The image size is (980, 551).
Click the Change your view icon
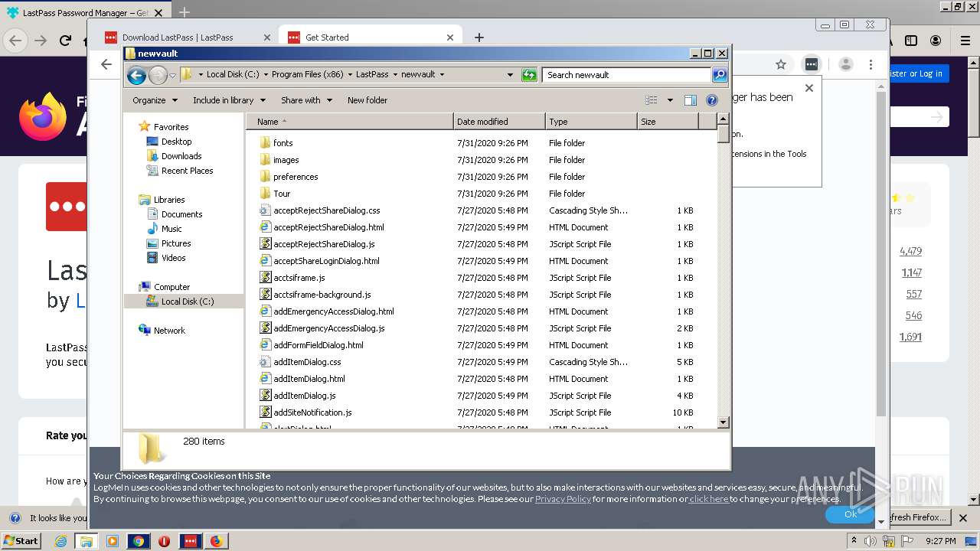pyautogui.click(x=652, y=100)
